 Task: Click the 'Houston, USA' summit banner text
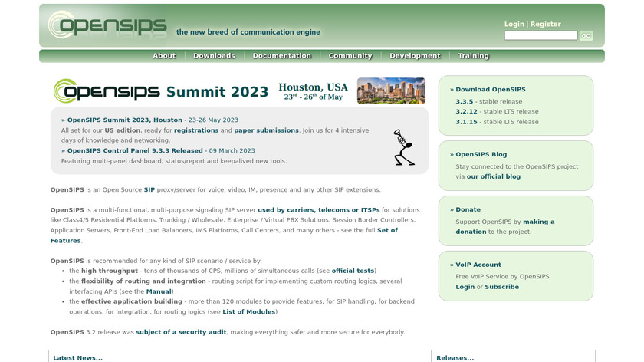313,87
